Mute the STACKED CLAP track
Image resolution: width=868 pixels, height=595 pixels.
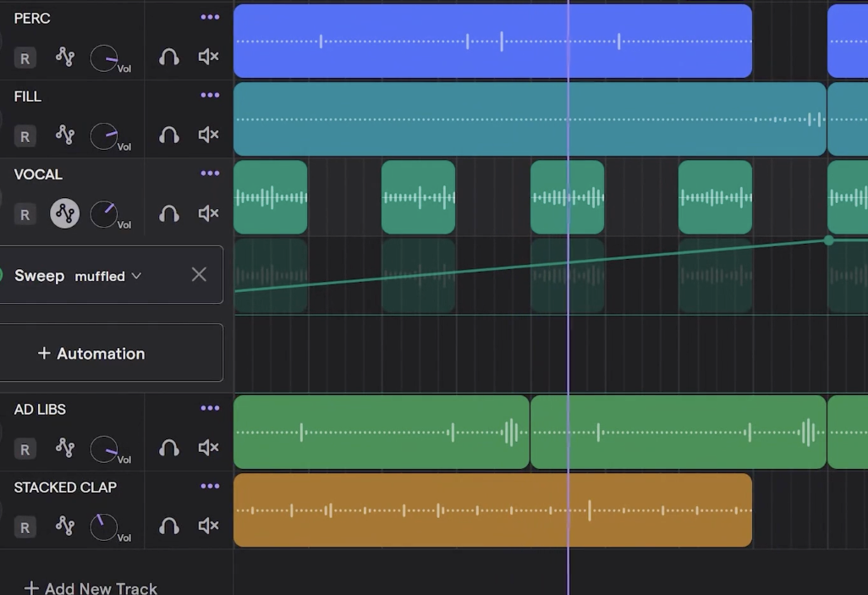pos(209,526)
